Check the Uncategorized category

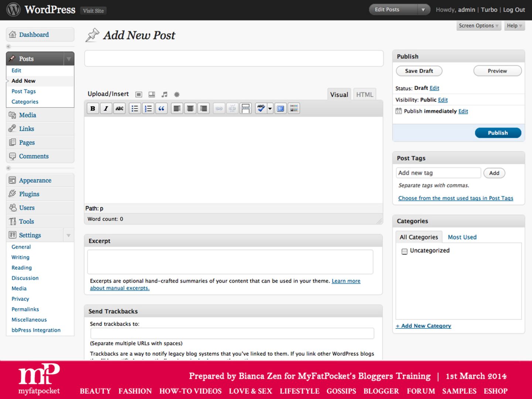[x=405, y=251]
